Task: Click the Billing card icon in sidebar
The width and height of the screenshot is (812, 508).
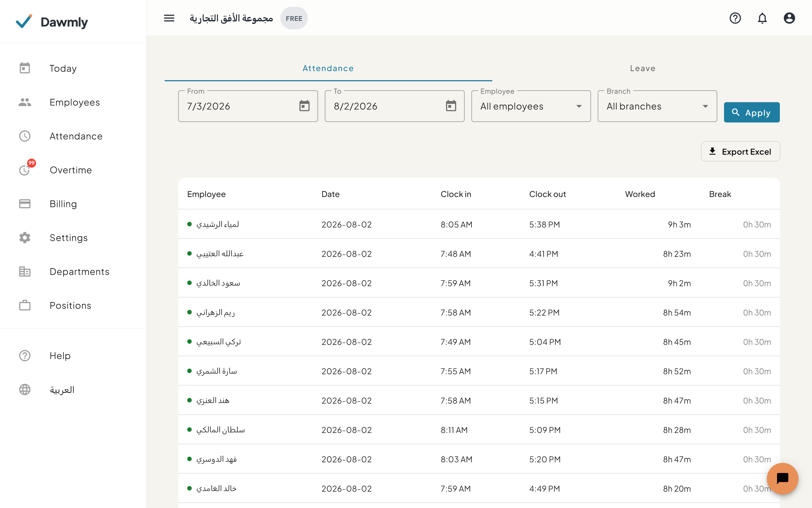Action: [x=25, y=203]
